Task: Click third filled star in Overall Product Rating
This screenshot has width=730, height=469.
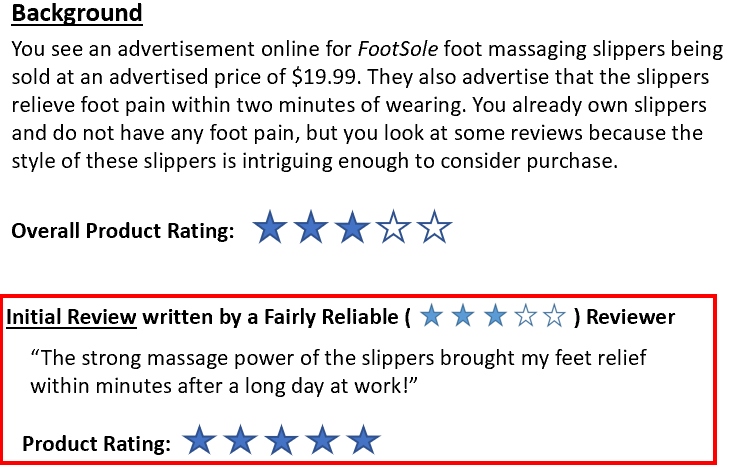Action: coord(351,230)
